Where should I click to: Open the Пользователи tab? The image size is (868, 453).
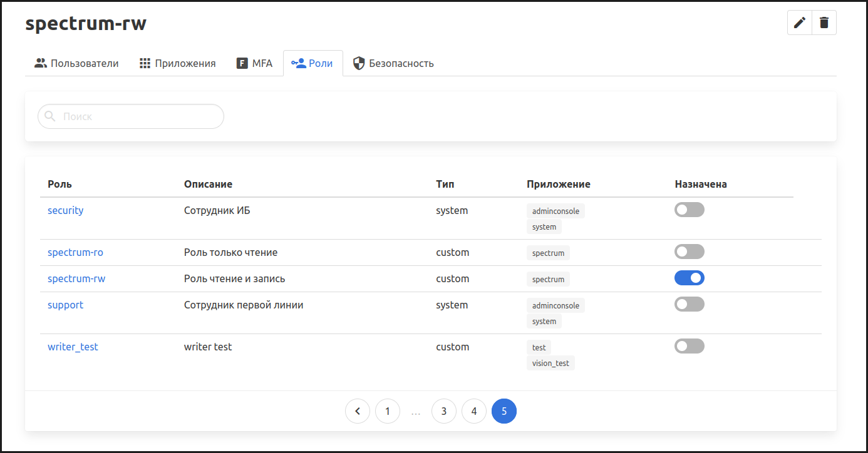(x=76, y=63)
